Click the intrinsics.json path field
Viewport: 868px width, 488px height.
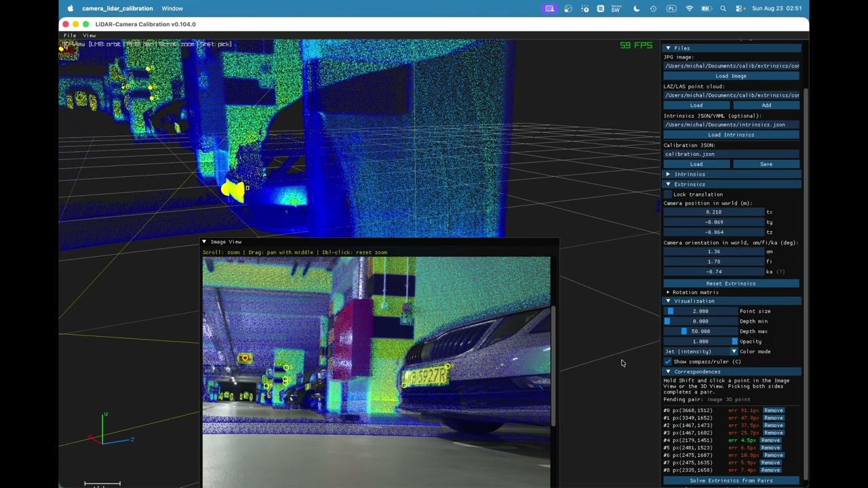click(731, 125)
